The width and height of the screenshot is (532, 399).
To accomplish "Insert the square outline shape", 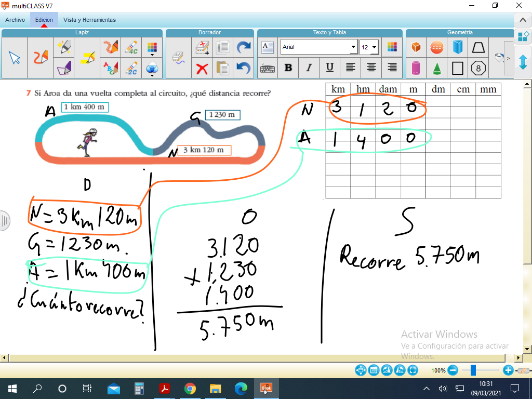I will (x=457, y=68).
